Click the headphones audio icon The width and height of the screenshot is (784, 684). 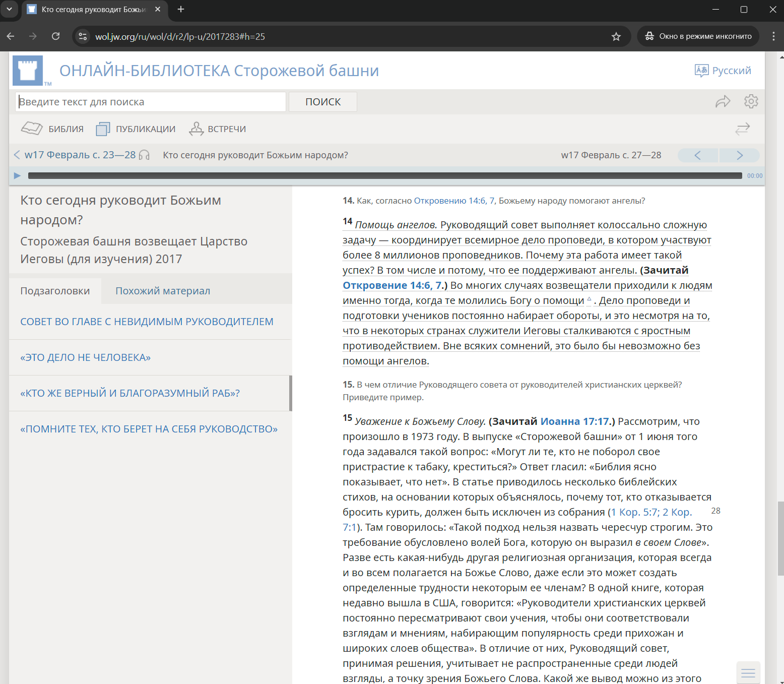(x=144, y=155)
